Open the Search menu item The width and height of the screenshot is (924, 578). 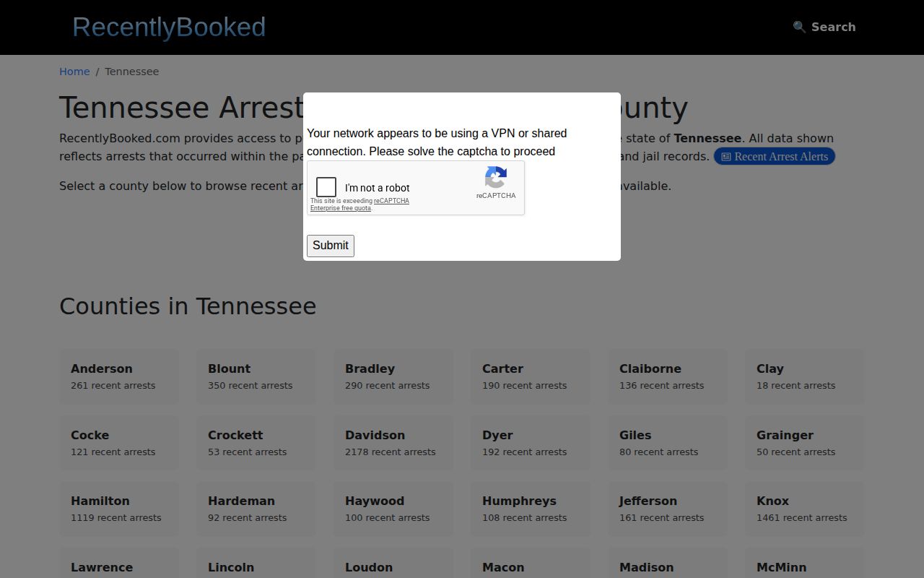tap(824, 27)
